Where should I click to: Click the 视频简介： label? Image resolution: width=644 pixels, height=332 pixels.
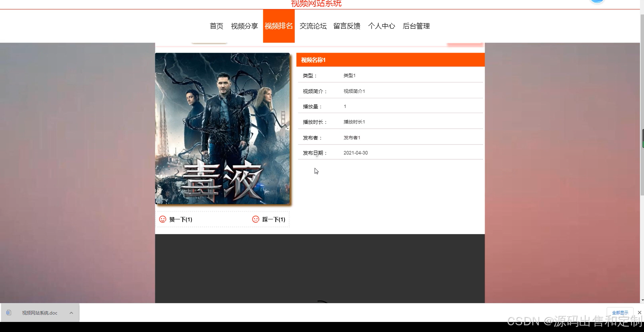coord(315,91)
